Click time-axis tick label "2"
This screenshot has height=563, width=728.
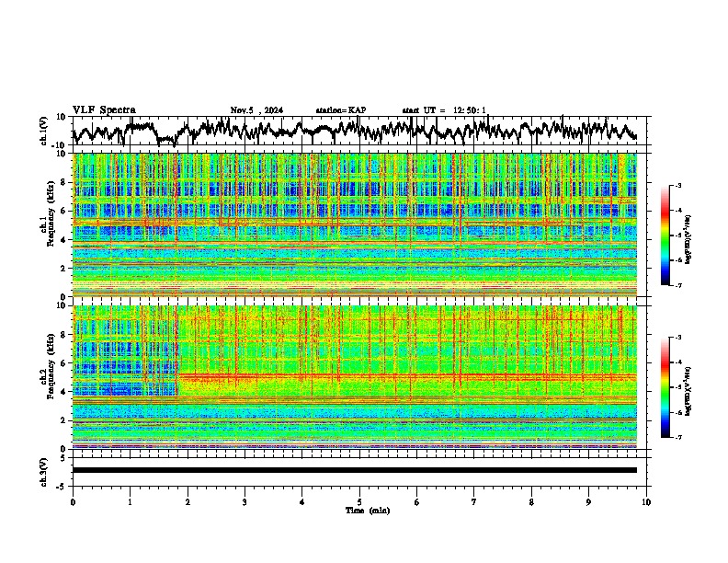click(x=188, y=502)
